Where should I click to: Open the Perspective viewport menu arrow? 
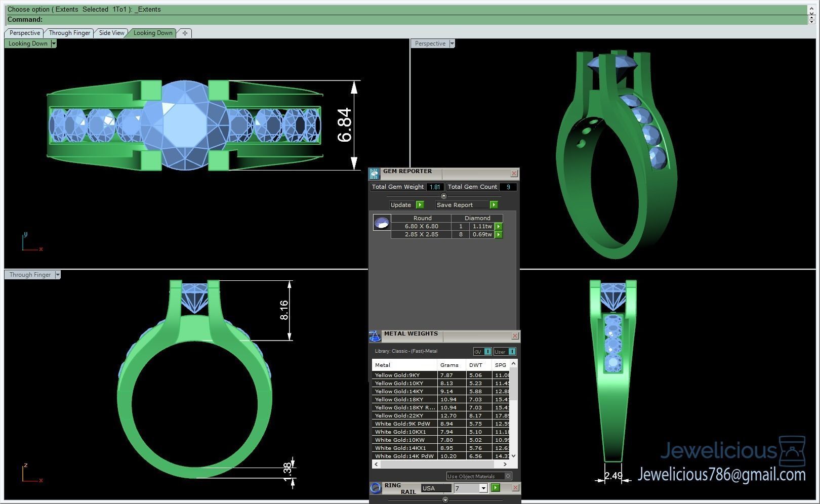point(452,44)
